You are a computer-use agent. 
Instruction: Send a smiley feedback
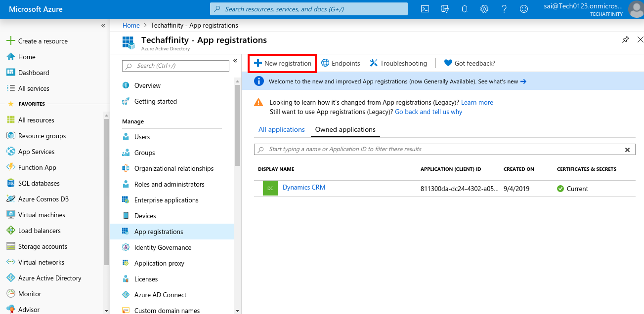coord(523,8)
